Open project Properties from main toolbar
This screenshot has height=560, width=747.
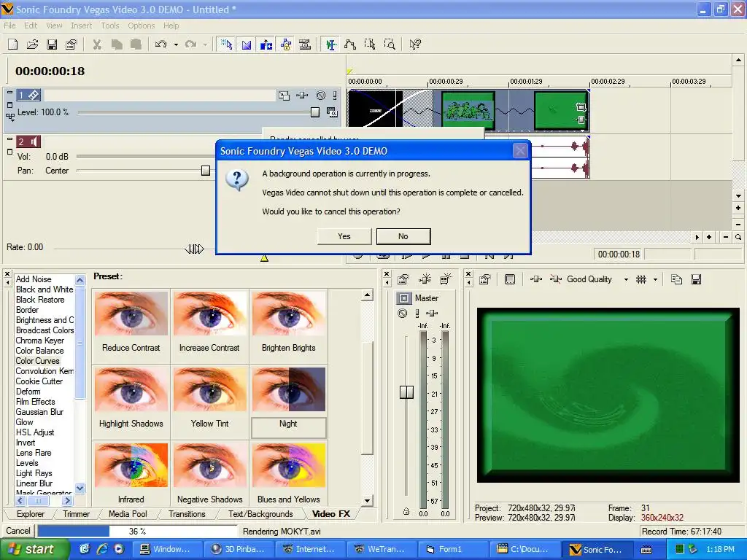coord(71,44)
